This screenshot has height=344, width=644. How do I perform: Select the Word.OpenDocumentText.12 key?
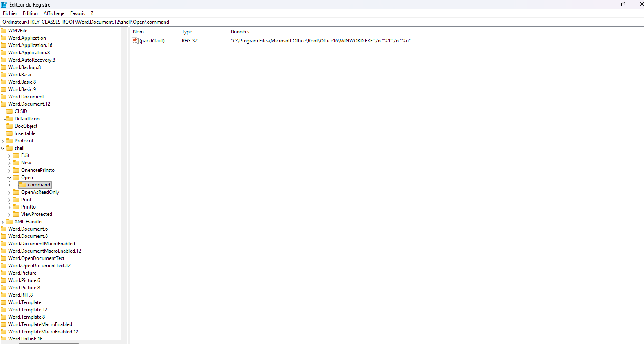pyautogui.click(x=39, y=266)
